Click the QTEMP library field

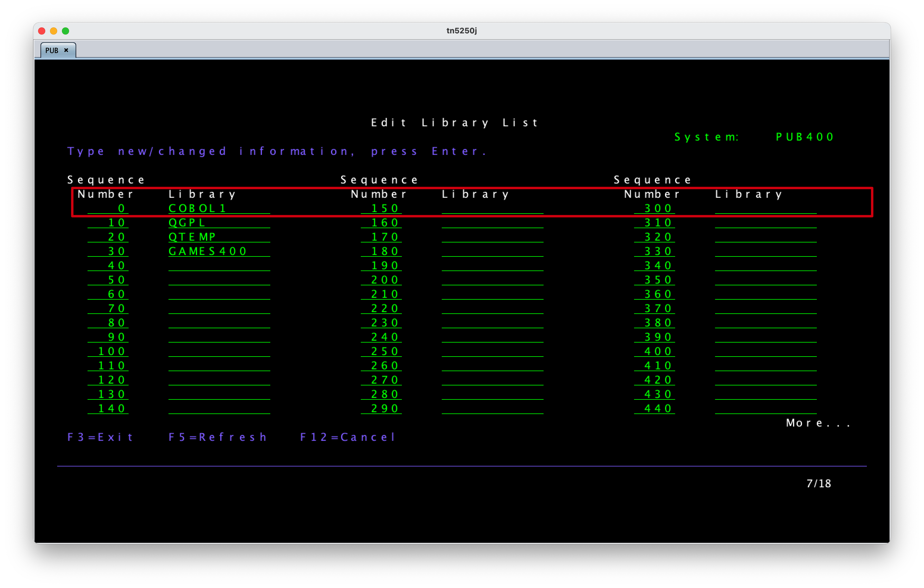tap(219, 237)
